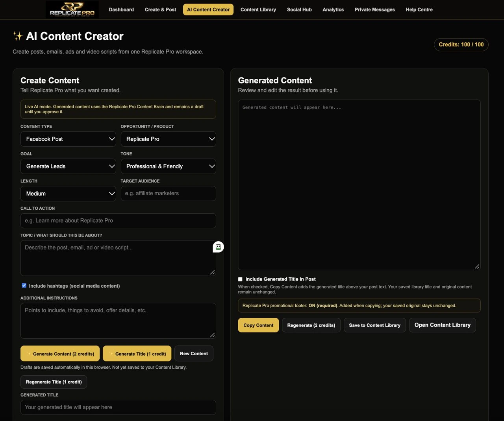Click Generate Title (1 credit) button
Screen dimensions: 504x421
[x=137, y=354]
